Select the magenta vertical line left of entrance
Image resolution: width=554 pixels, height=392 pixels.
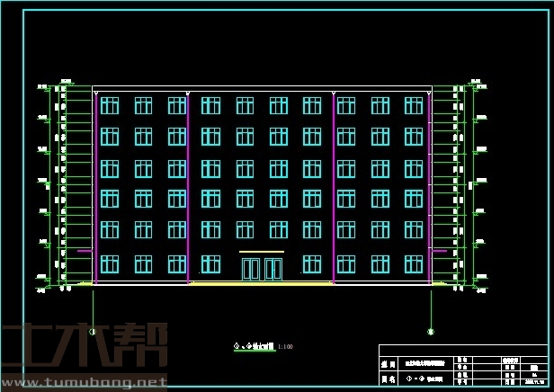[188, 180]
